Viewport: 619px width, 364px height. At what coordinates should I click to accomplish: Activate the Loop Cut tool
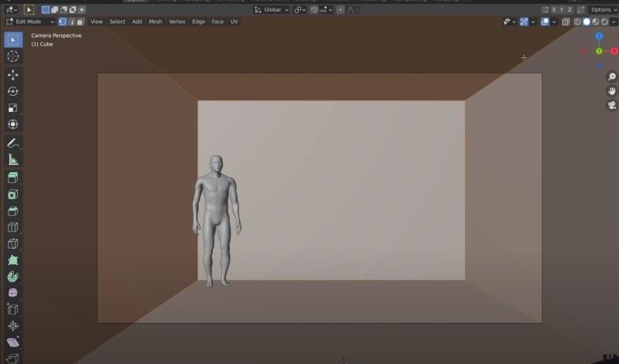[13, 227]
